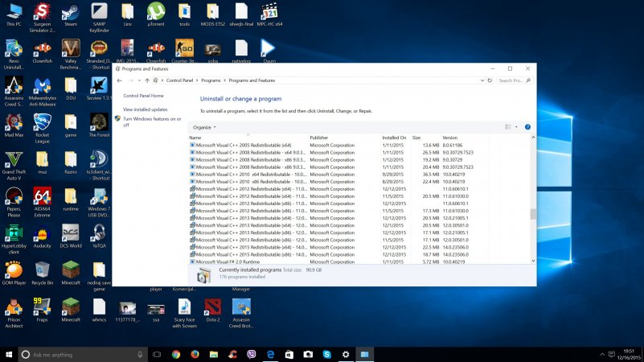Viewport: 644px width, 362px height.
Task: Open Viber from the taskbar
Action: [x=252, y=354]
